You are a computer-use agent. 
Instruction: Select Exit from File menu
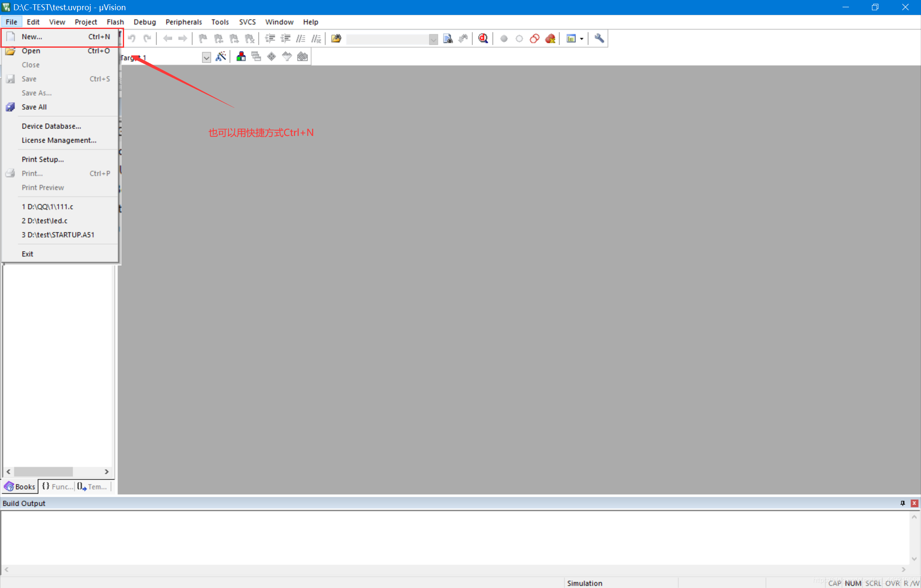click(x=27, y=254)
